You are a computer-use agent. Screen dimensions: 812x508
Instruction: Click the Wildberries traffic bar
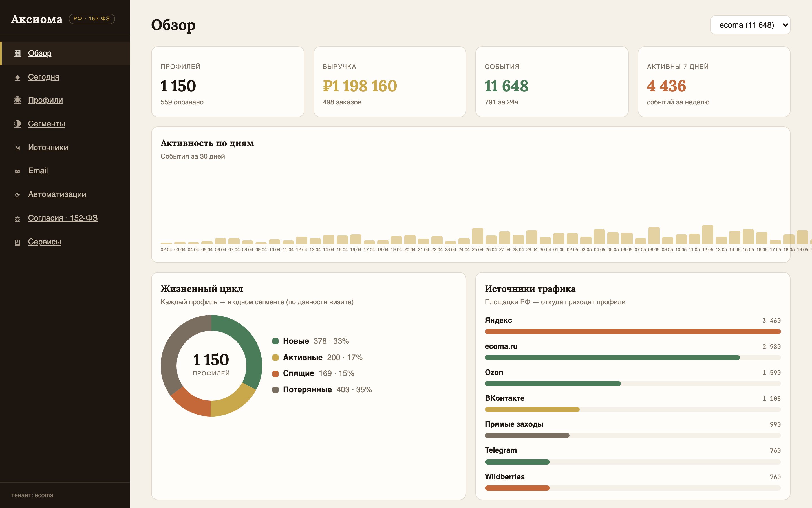517,488
